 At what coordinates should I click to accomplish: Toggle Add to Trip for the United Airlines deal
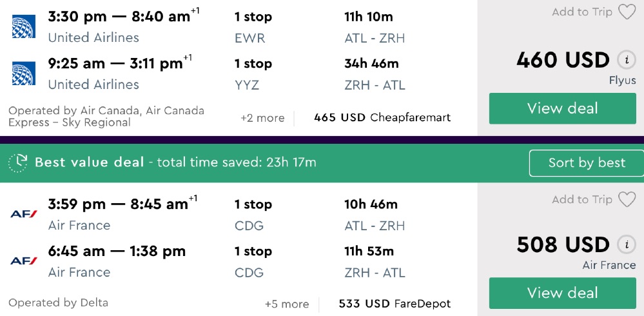(x=581, y=12)
